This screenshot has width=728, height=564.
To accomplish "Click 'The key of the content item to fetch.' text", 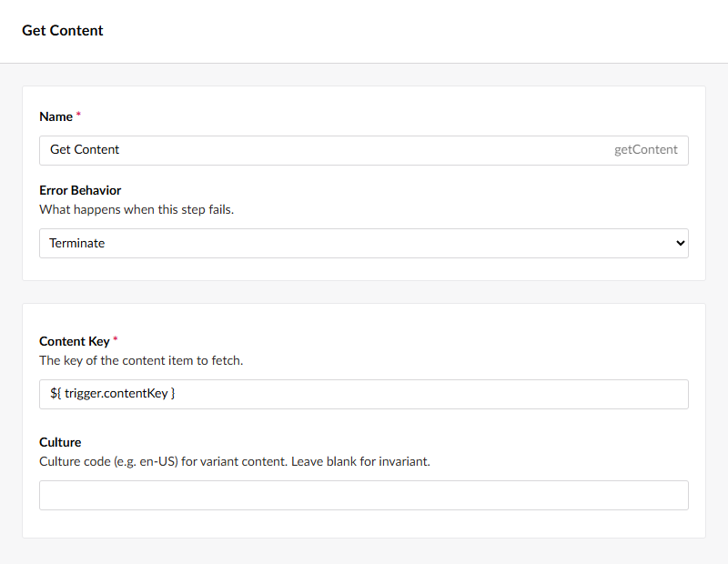I will tap(141, 360).
